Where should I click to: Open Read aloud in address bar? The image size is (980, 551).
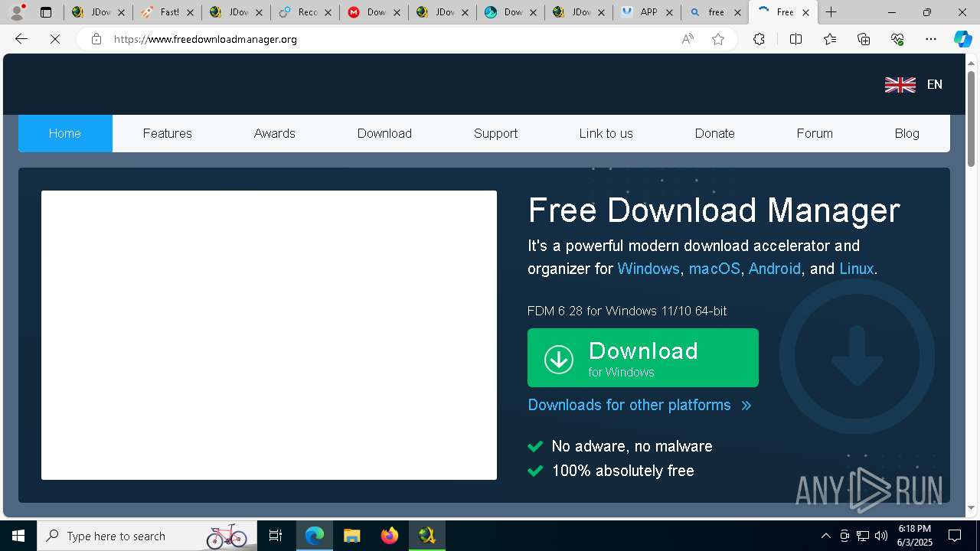coord(688,39)
